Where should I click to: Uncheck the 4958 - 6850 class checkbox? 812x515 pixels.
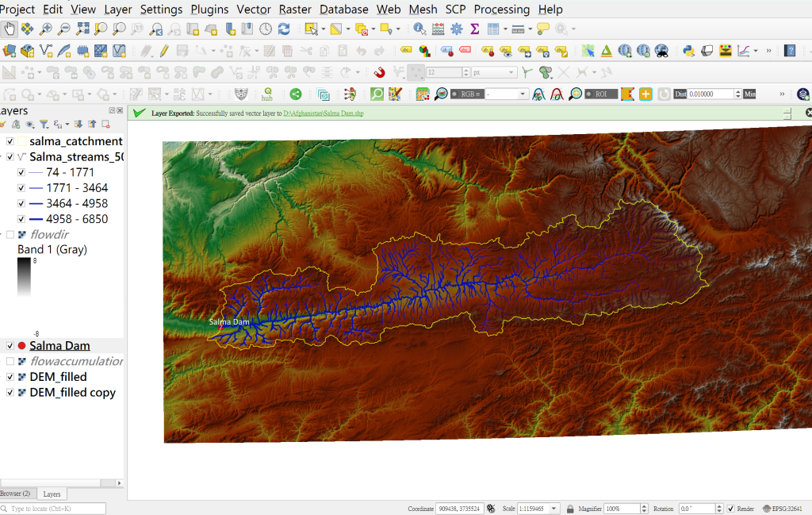pos(21,219)
